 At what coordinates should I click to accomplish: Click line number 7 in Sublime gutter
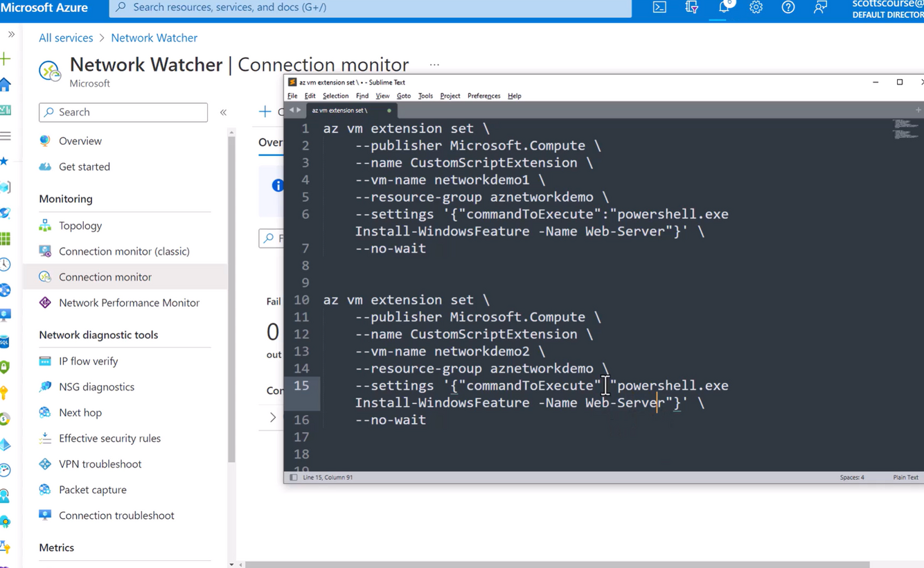pyautogui.click(x=305, y=248)
